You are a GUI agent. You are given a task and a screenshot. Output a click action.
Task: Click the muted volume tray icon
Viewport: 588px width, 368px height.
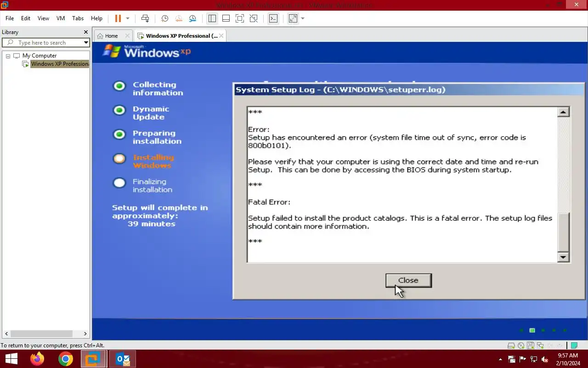pos(545,359)
